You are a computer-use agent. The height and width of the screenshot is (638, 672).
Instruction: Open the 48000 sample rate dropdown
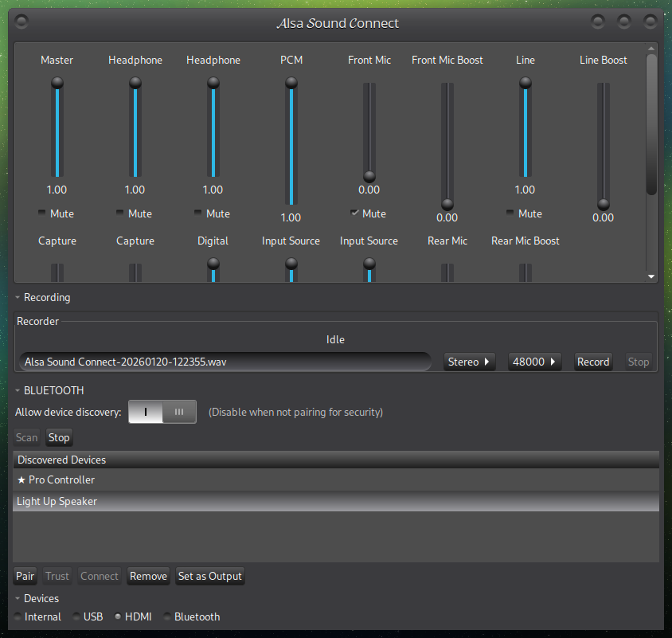pos(534,362)
